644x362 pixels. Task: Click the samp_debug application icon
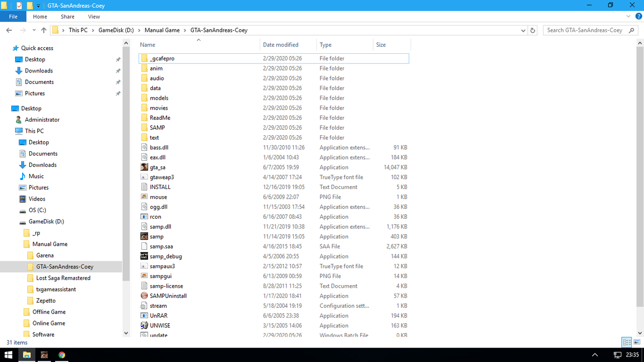[x=144, y=256]
